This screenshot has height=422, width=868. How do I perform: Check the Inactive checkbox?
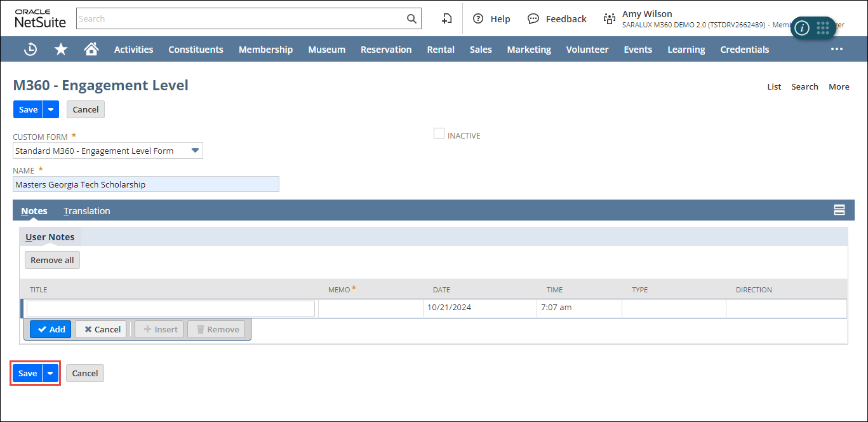pos(439,133)
